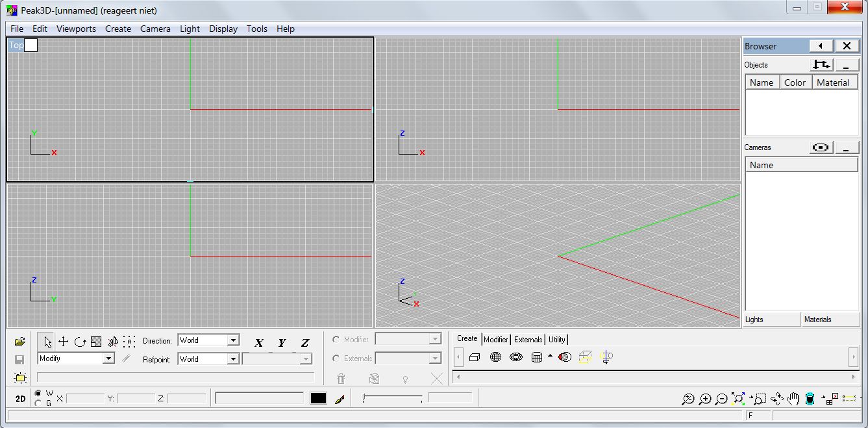Select the W coordinate radio button
The width and height of the screenshot is (868, 428).
(38, 394)
